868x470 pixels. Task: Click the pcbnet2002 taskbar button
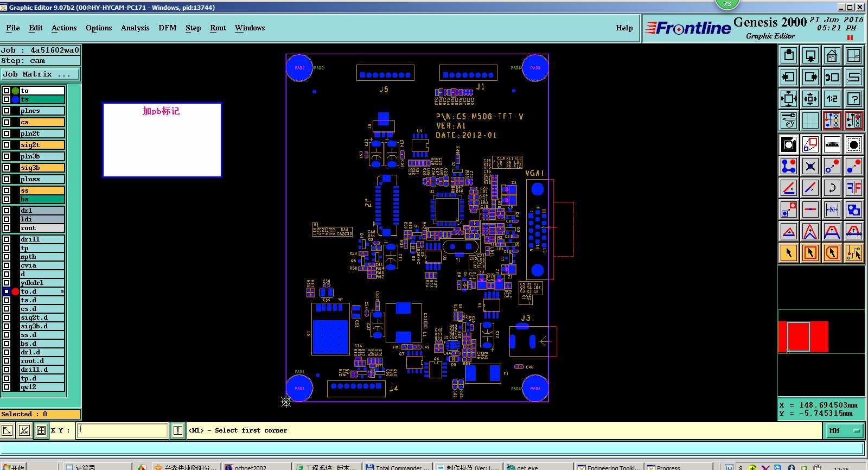pyautogui.click(x=256, y=467)
